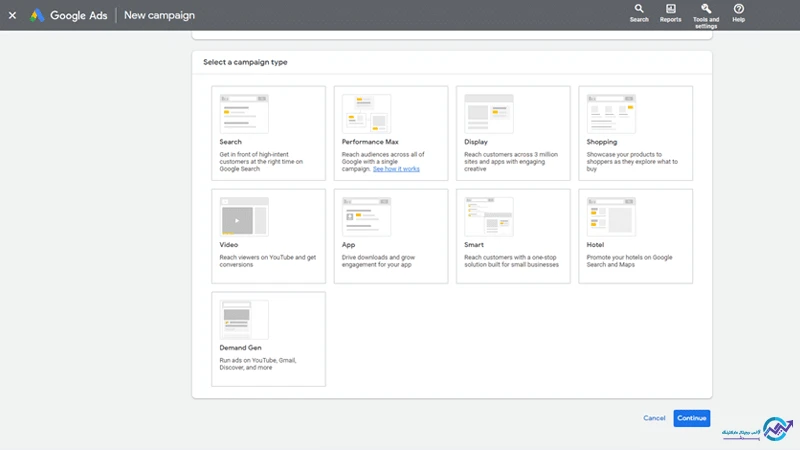Click the App campaign illustration icon
Screen dimensions: 800x450
point(366,216)
